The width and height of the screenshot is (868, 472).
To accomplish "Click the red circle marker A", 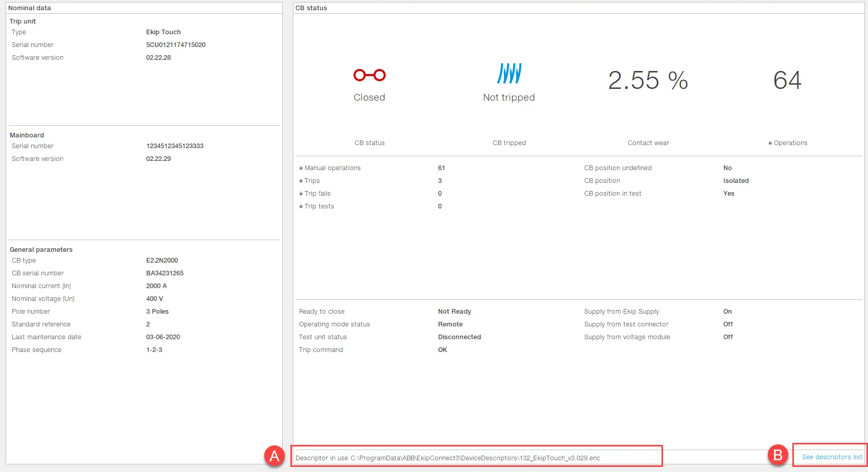I will point(275,455).
